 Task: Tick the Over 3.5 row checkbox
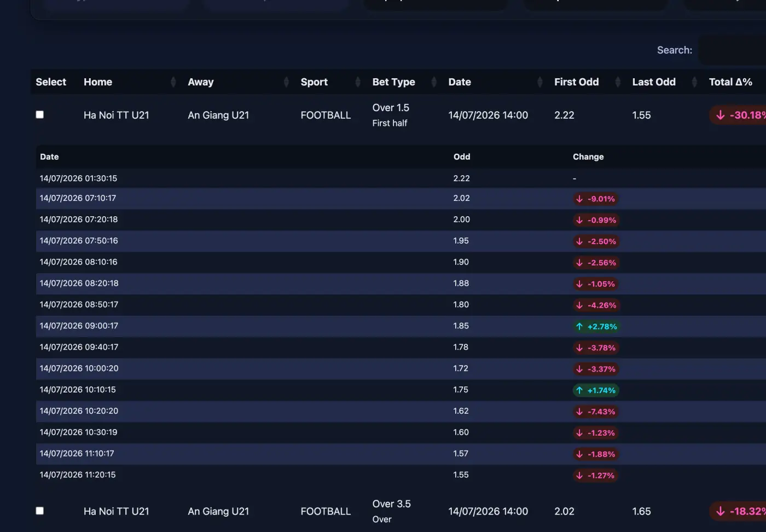(39, 511)
